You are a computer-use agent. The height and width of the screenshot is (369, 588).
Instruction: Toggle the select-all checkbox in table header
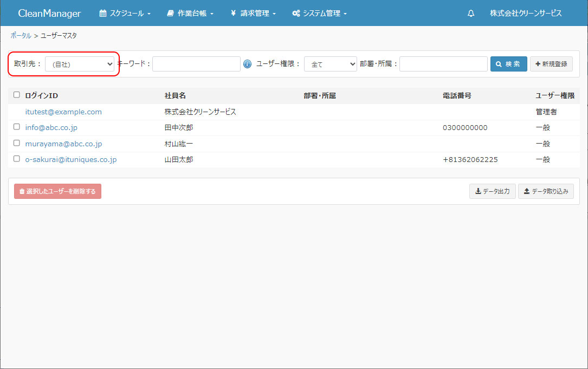17,95
